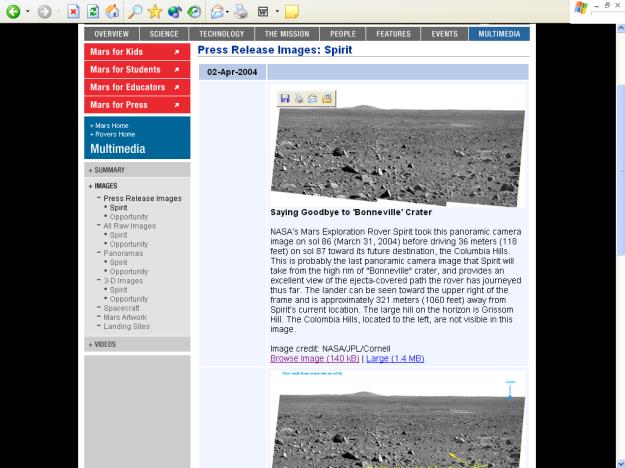Click the Print icon in the browser toolbar

[240, 12]
